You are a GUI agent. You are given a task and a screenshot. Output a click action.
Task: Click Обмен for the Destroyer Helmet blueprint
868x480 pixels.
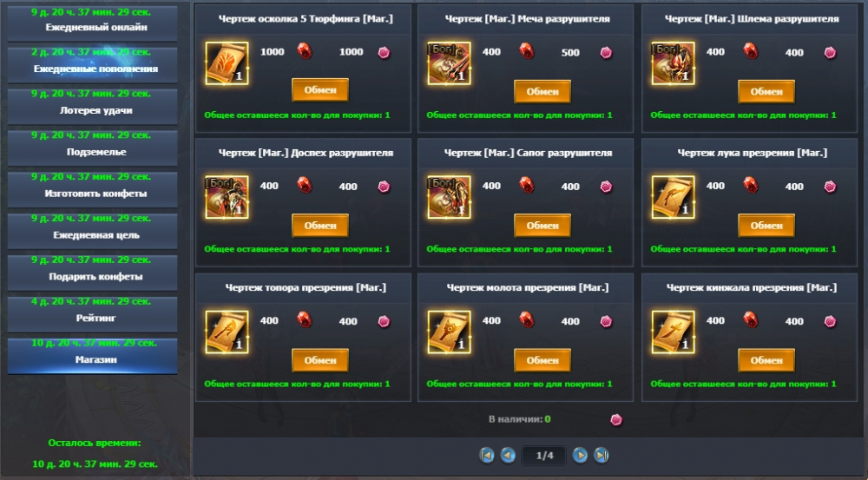[766, 91]
